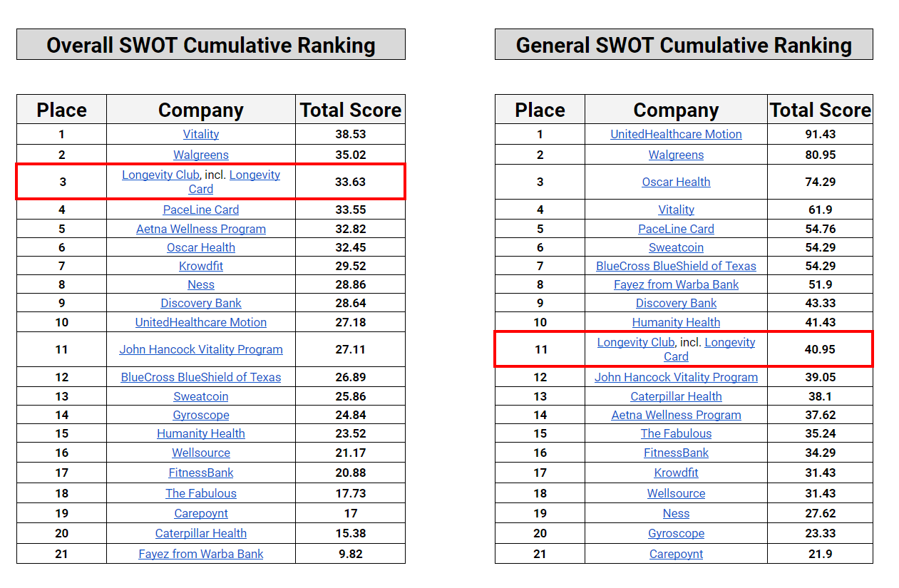Image resolution: width=899 pixels, height=588 pixels.
Task: Click Overall SWOT Cumulative Ranking title box
Action: click(210, 45)
